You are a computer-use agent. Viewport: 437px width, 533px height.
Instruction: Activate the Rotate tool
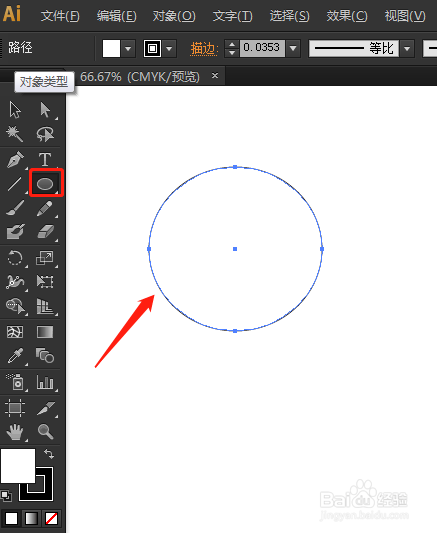pyautogui.click(x=15, y=258)
